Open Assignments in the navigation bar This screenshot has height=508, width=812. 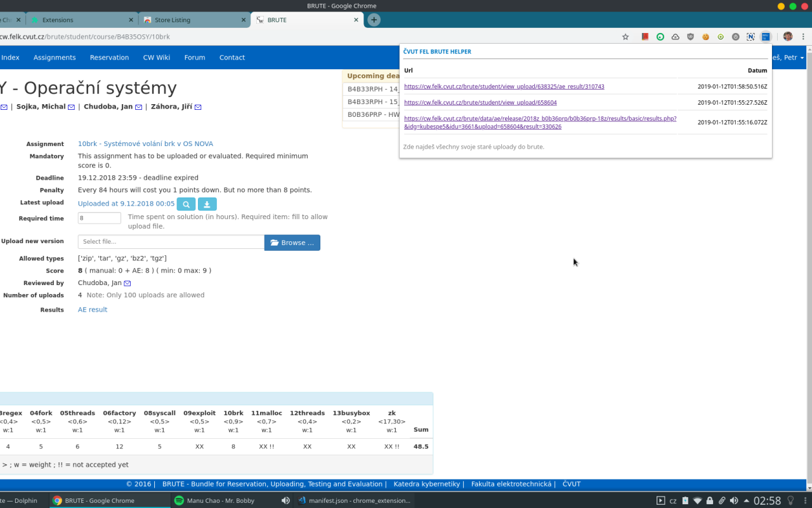coord(55,58)
